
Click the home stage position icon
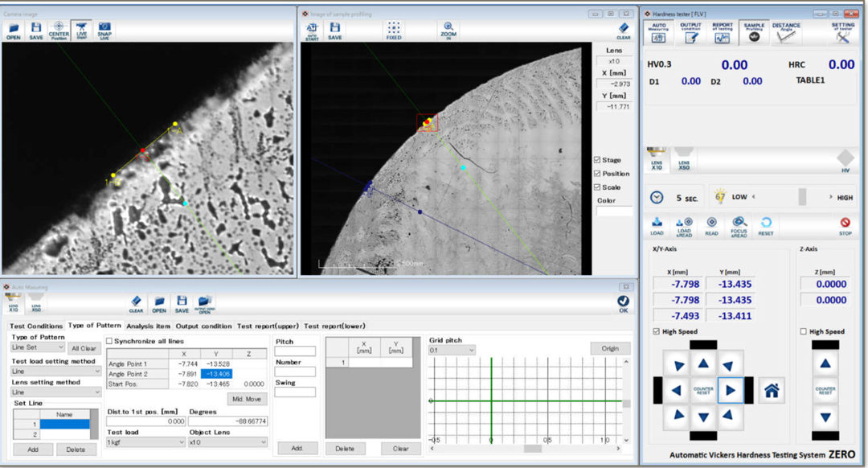click(x=772, y=391)
